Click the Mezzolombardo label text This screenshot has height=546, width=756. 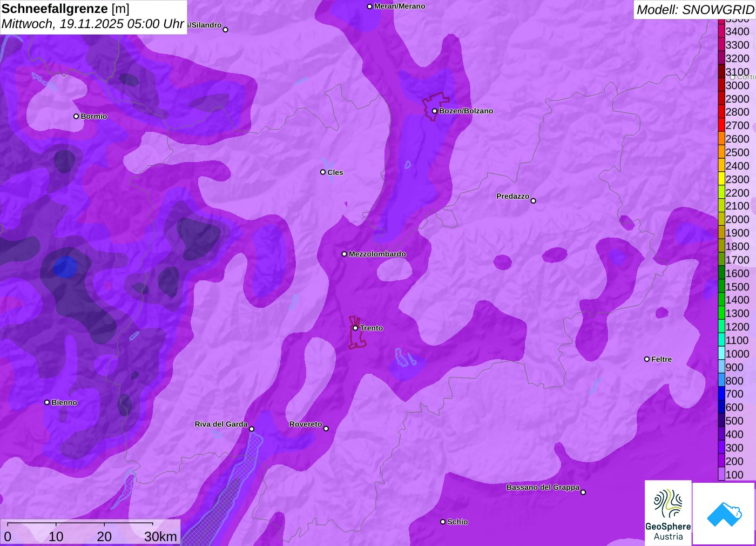point(377,254)
